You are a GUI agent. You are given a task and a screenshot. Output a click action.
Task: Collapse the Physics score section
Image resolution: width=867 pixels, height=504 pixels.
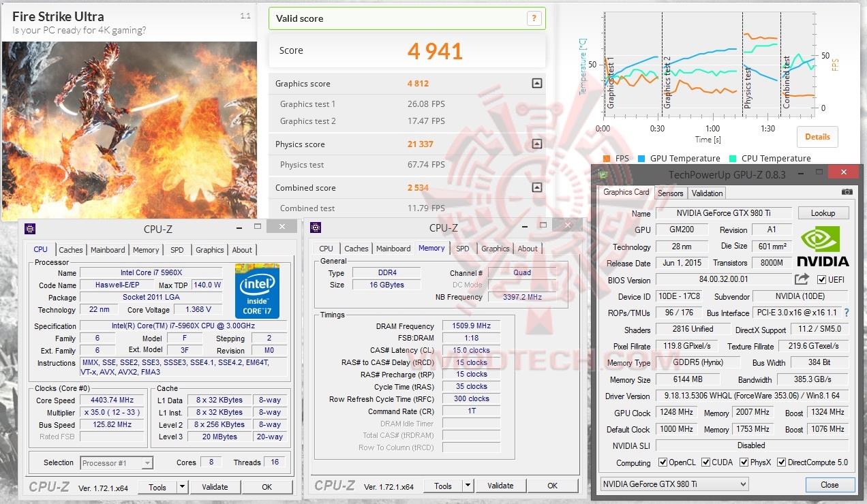click(x=536, y=144)
